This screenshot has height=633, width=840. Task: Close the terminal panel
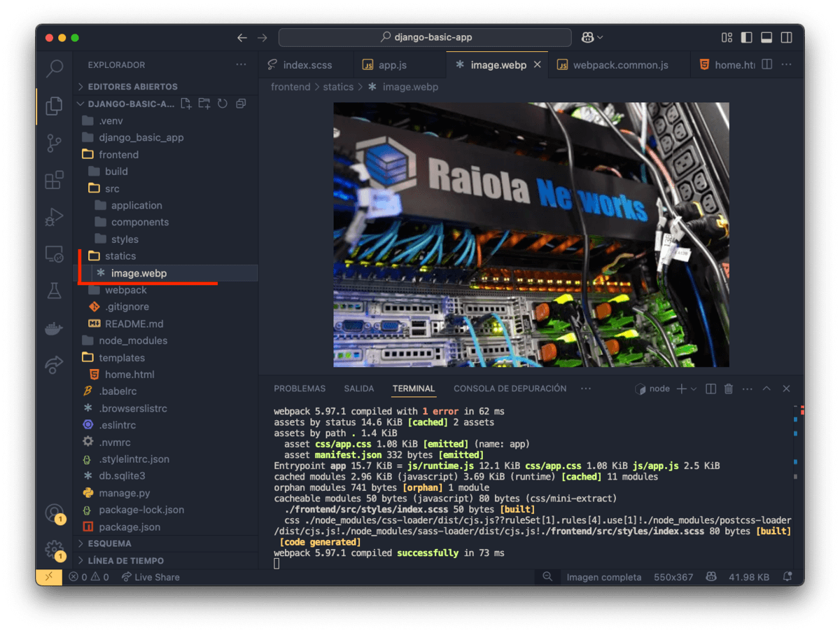[x=786, y=389]
